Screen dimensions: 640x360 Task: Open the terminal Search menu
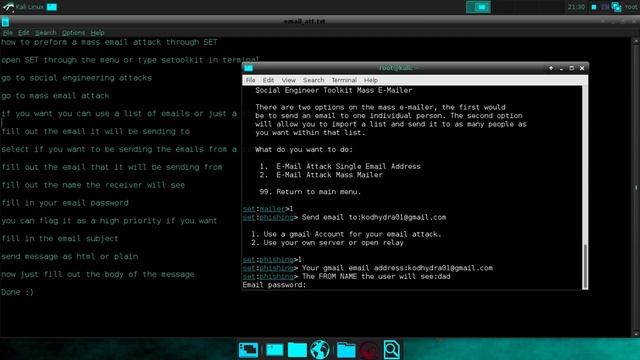pos(313,80)
